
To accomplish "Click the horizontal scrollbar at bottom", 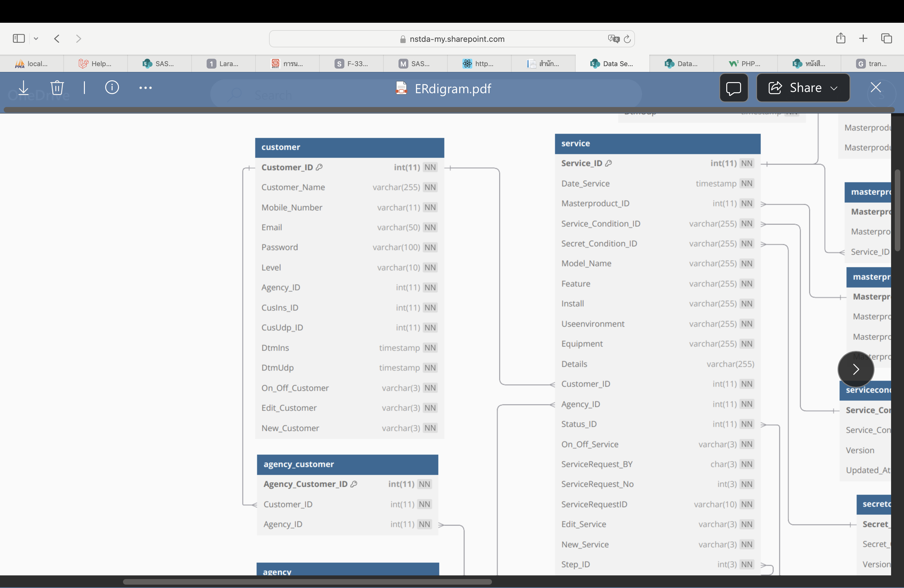I will [307, 582].
